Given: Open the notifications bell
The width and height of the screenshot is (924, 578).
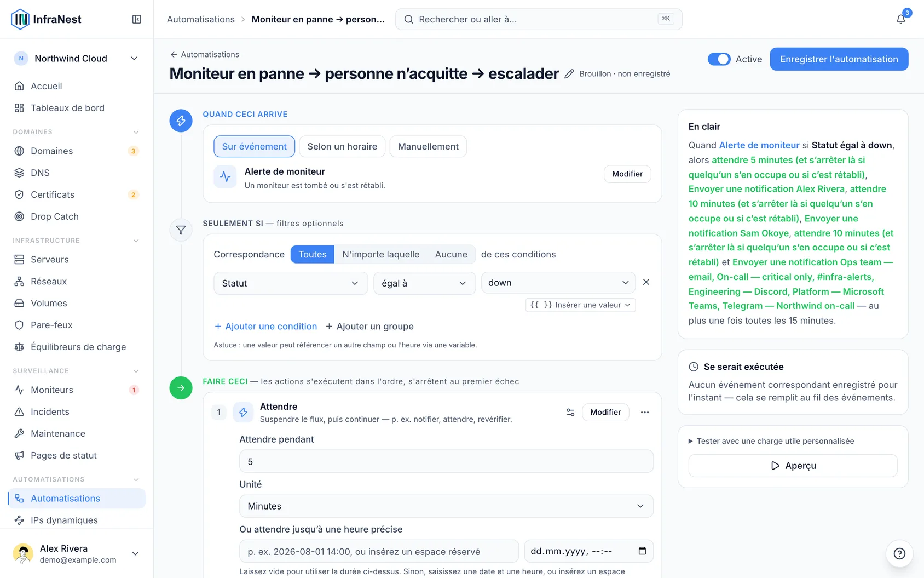Looking at the screenshot, I should point(900,19).
